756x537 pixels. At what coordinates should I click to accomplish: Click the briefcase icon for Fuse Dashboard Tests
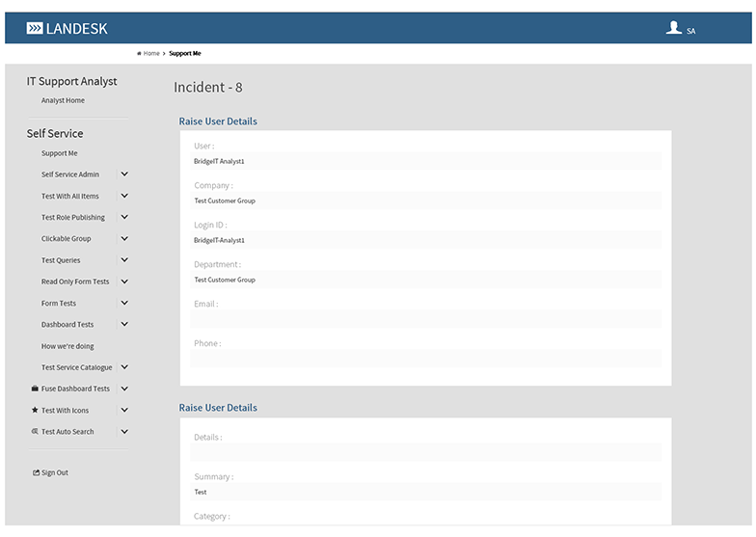coord(35,389)
